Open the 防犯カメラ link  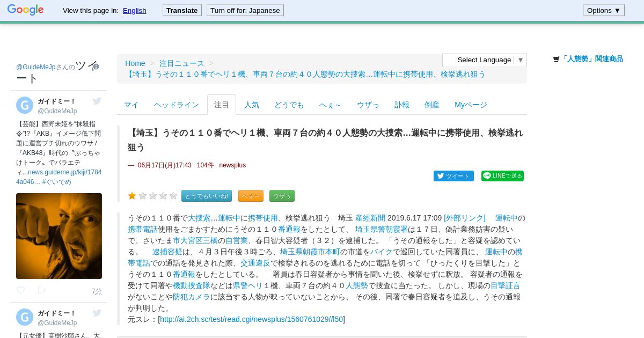pyautogui.click(x=192, y=297)
